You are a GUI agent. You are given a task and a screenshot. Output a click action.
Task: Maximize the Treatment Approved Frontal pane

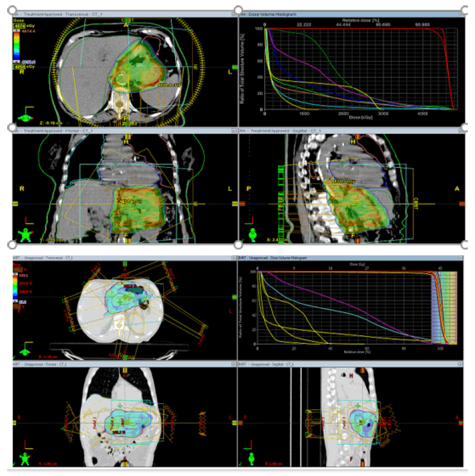click(234, 131)
